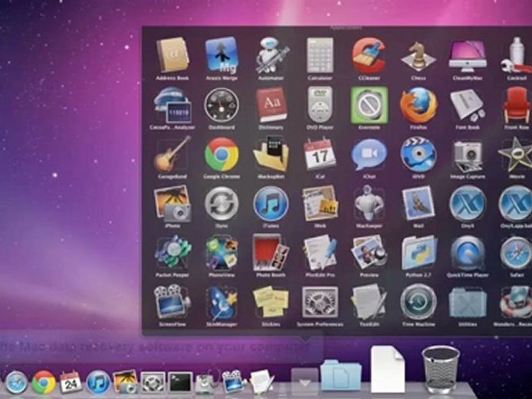532x399 pixels.
Task: Open PlistEdit Pro
Action: (x=320, y=253)
